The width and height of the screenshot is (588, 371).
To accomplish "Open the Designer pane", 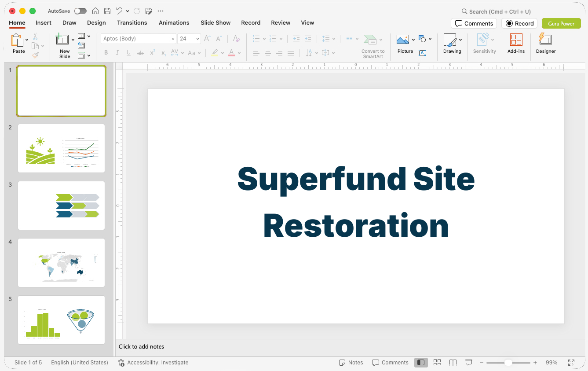I will [546, 44].
